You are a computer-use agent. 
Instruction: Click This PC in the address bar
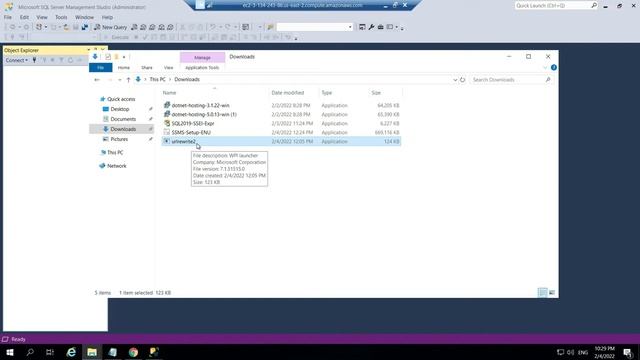pyautogui.click(x=158, y=79)
